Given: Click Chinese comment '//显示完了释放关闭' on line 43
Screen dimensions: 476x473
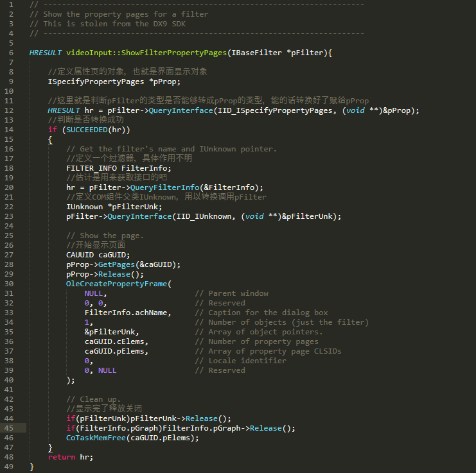Looking at the screenshot, I should click(104, 409).
